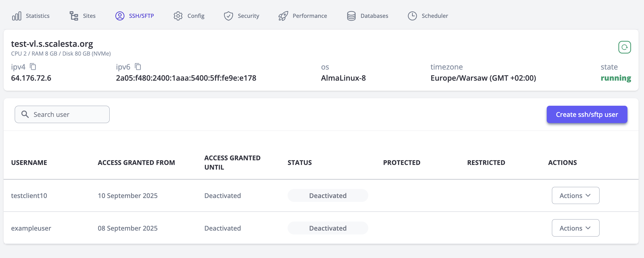Click Deactivated status badge for exampleuser
This screenshot has width=644, height=258.
point(328,228)
